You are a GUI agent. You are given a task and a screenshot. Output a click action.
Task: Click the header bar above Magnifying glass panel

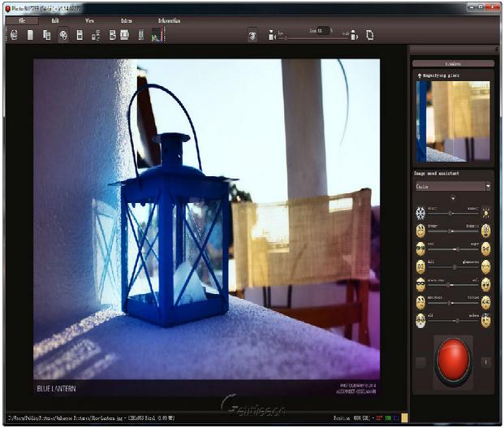pyautogui.click(x=453, y=63)
